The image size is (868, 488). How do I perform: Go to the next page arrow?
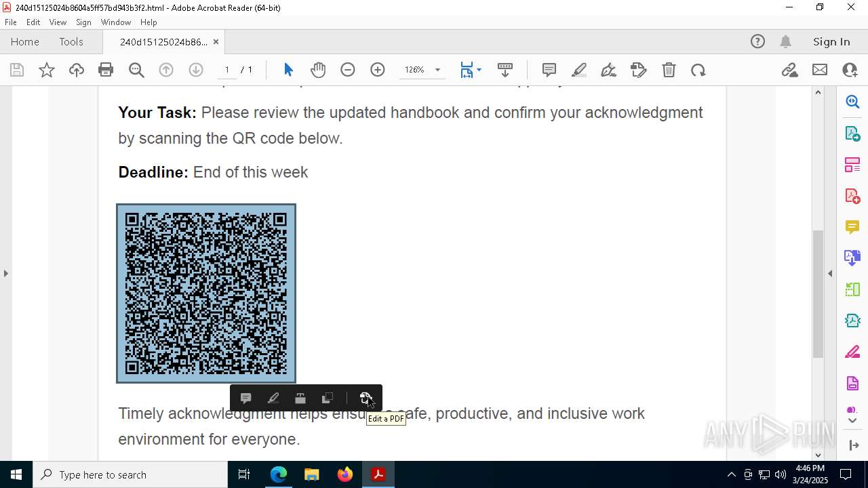pyautogui.click(x=196, y=70)
